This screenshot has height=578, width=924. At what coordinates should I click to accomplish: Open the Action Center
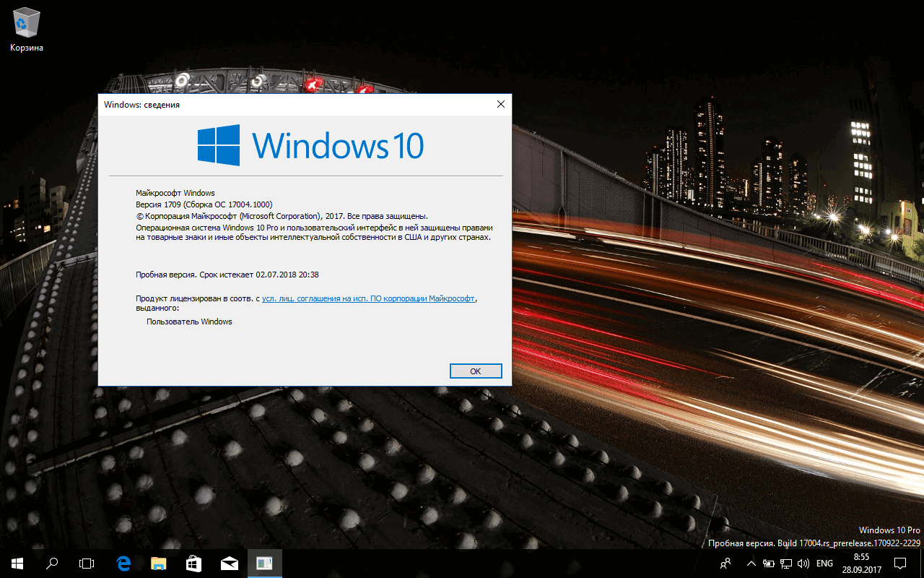coord(900,564)
